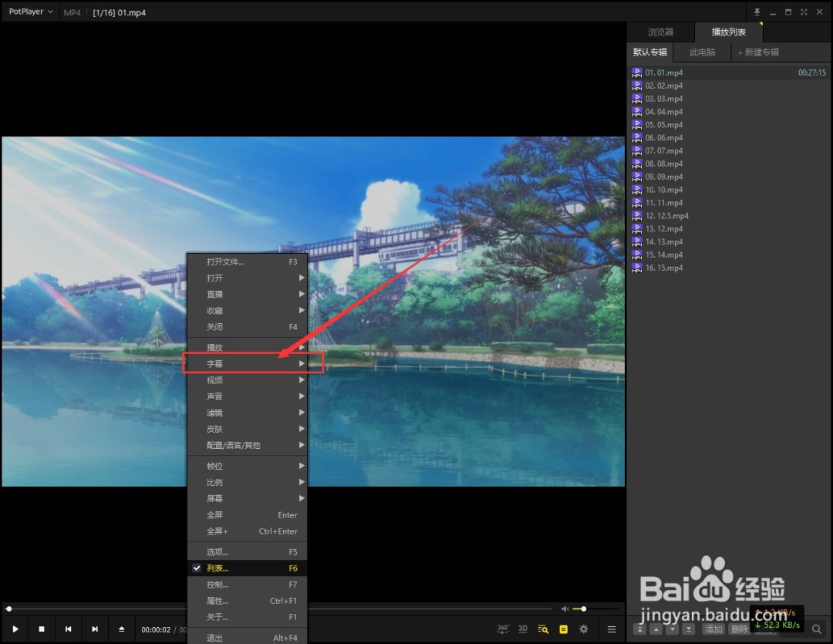Move selected playlist item to top
Screen dimensions: 833x644
click(640, 629)
